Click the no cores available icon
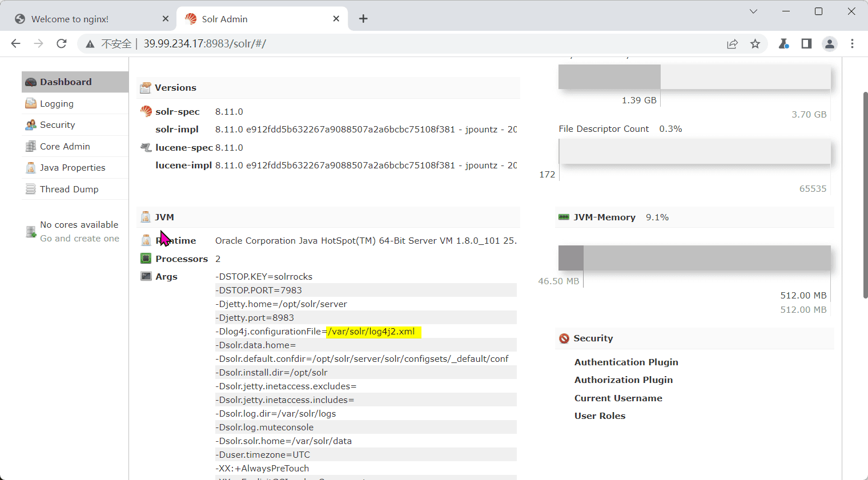 [x=31, y=232]
